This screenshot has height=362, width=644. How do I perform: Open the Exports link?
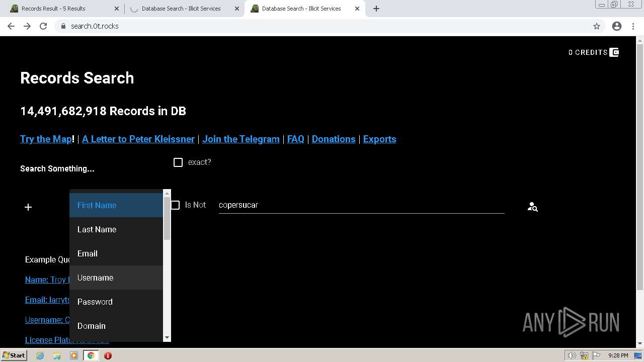pyautogui.click(x=380, y=139)
